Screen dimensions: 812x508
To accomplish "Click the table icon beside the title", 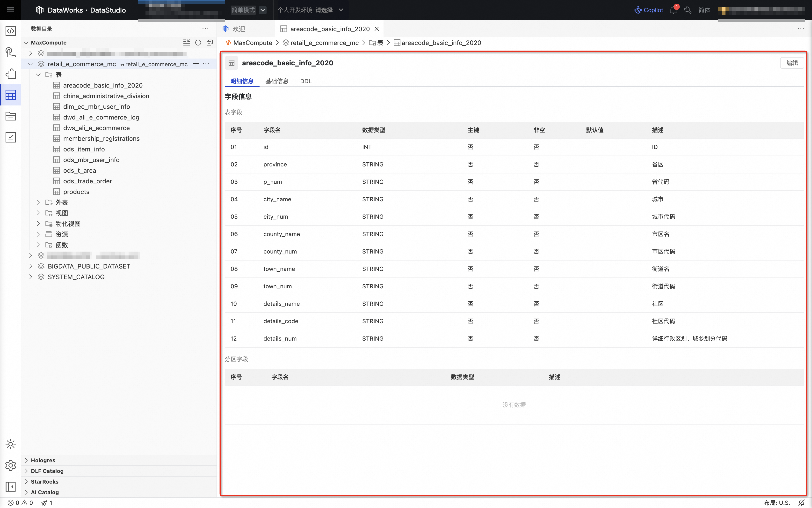I will [x=232, y=63].
